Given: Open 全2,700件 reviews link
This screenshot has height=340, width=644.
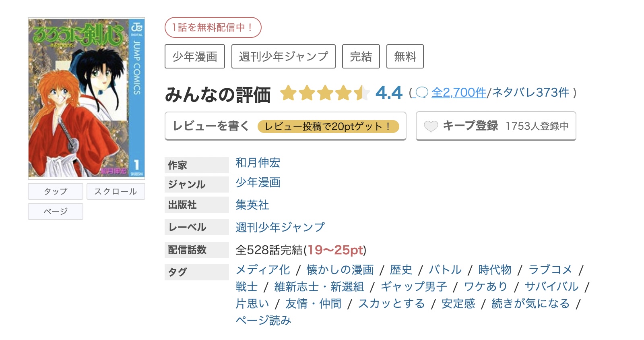Looking at the screenshot, I should [459, 93].
